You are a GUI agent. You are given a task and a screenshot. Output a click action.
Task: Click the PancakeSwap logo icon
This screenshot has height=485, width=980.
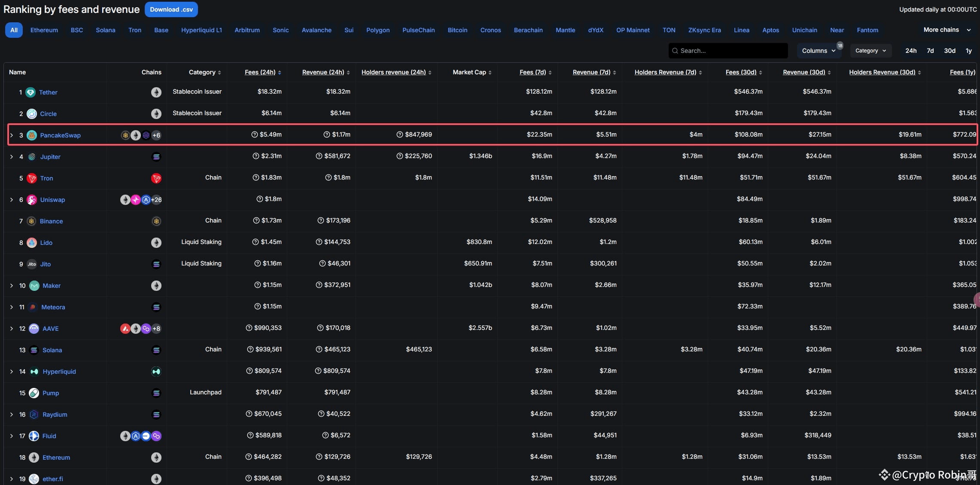click(32, 135)
